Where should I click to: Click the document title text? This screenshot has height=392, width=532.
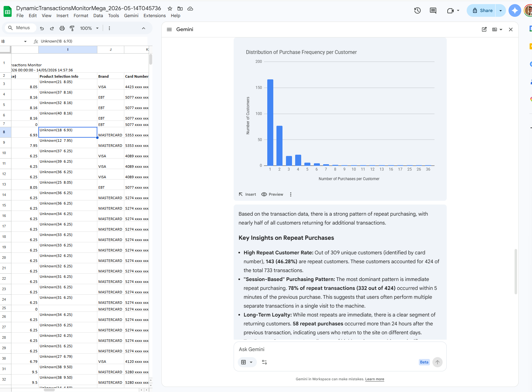(x=88, y=8)
